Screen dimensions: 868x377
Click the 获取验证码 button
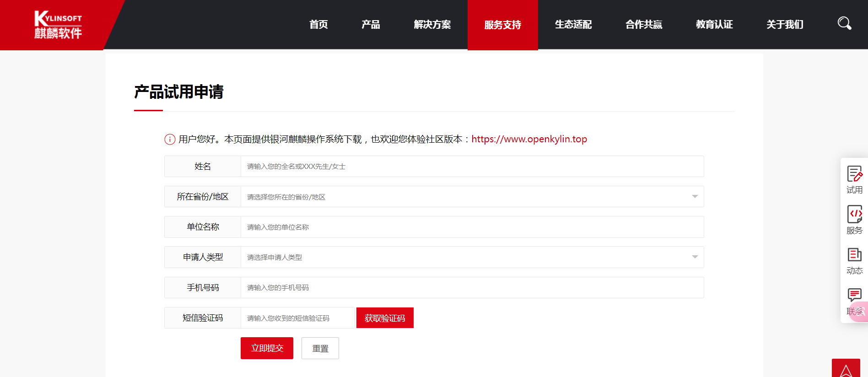[x=385, y=318]
